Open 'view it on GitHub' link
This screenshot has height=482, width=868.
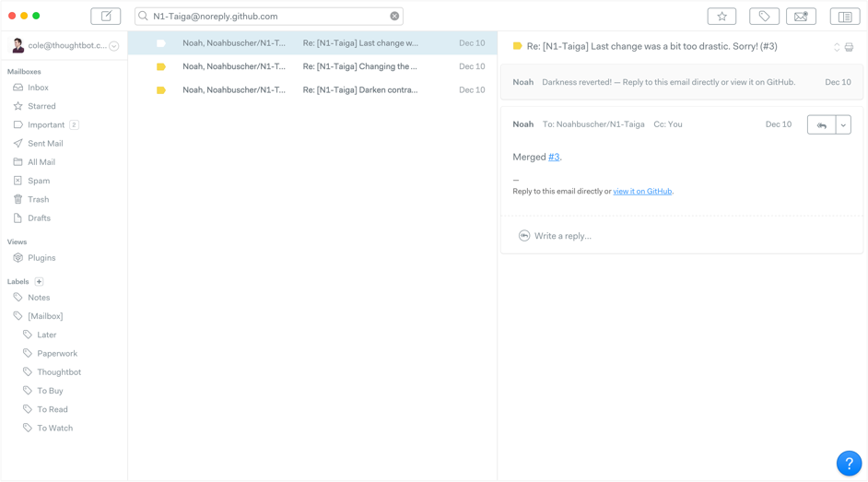[642, 192]
